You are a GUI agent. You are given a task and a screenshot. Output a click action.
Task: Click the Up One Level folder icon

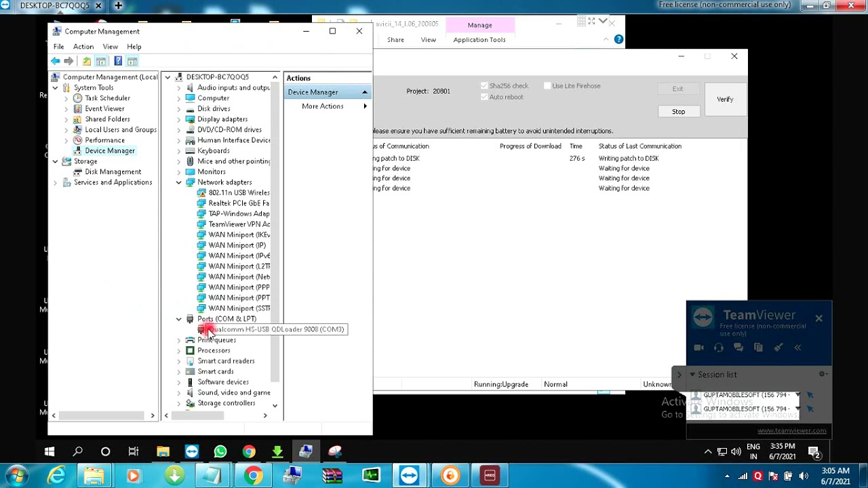coord(87,61)
